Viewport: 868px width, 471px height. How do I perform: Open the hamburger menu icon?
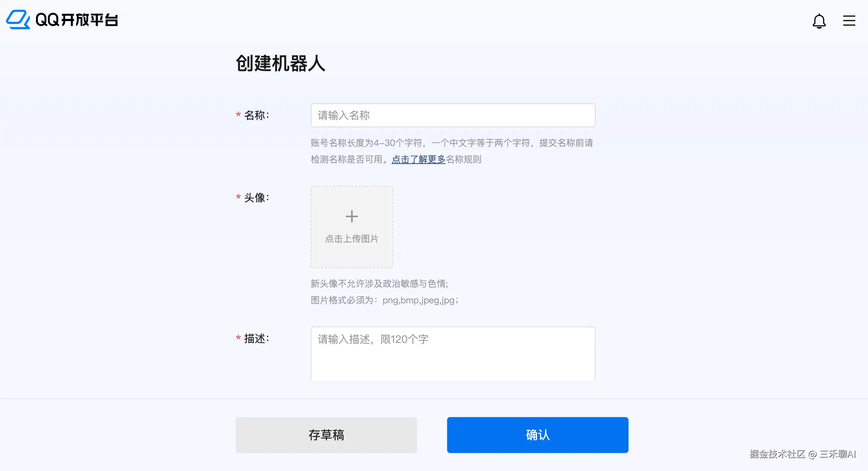coord(849,21)
